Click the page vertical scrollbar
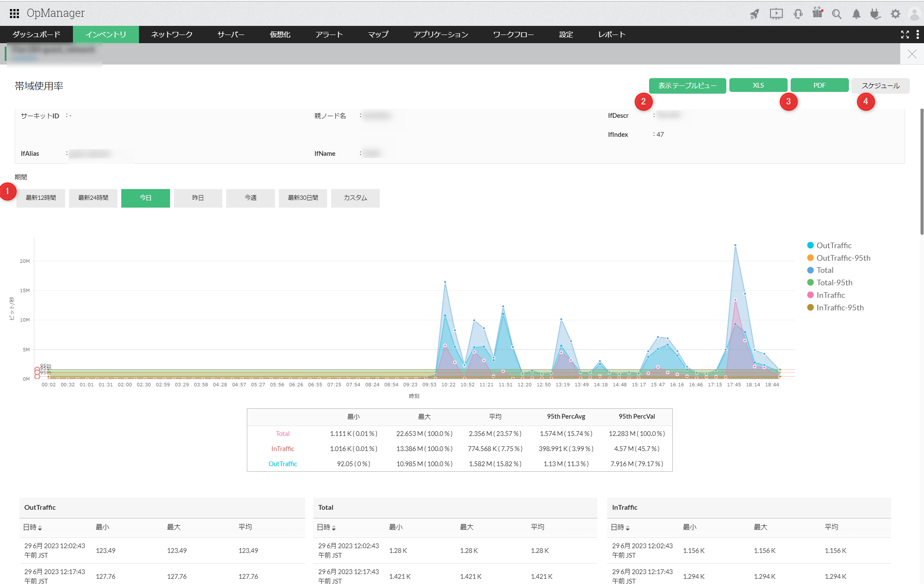This screenshot has height=584, width=924. (x=921, y=173)
